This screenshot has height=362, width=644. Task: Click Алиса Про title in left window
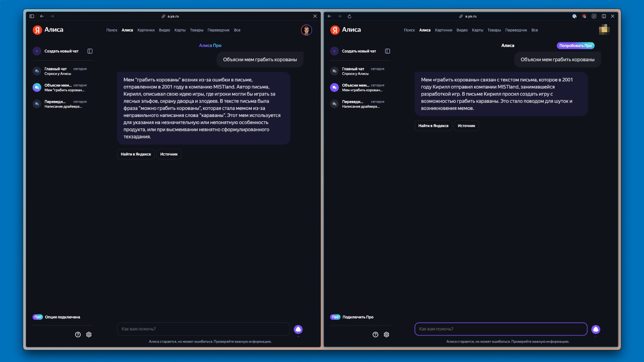click(x=210, y=46)
